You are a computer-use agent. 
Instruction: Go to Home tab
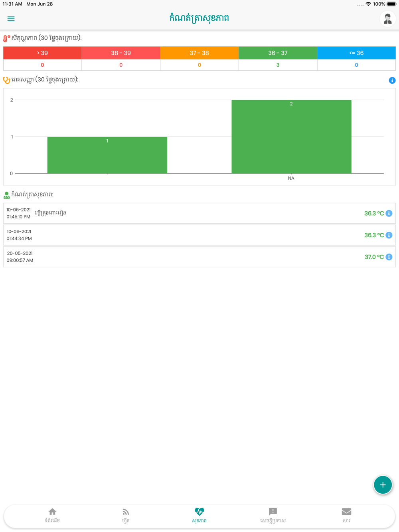click(x=52, y=516)
